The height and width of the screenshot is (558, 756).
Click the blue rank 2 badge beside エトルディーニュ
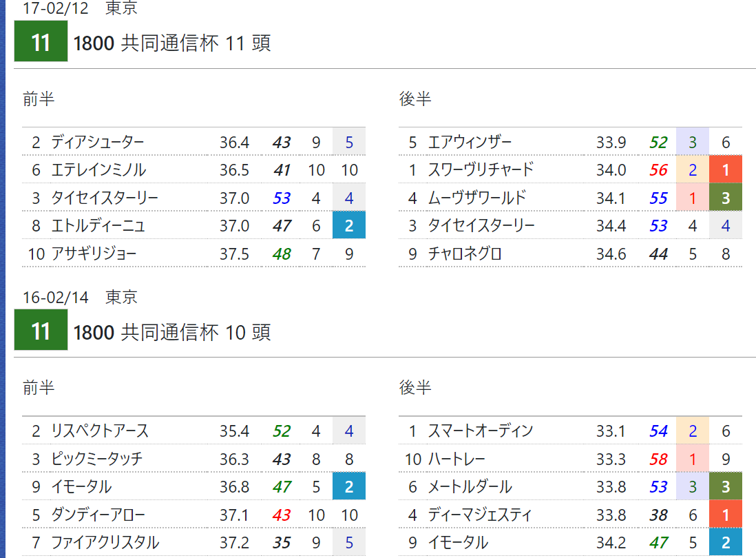click(349, 225)
